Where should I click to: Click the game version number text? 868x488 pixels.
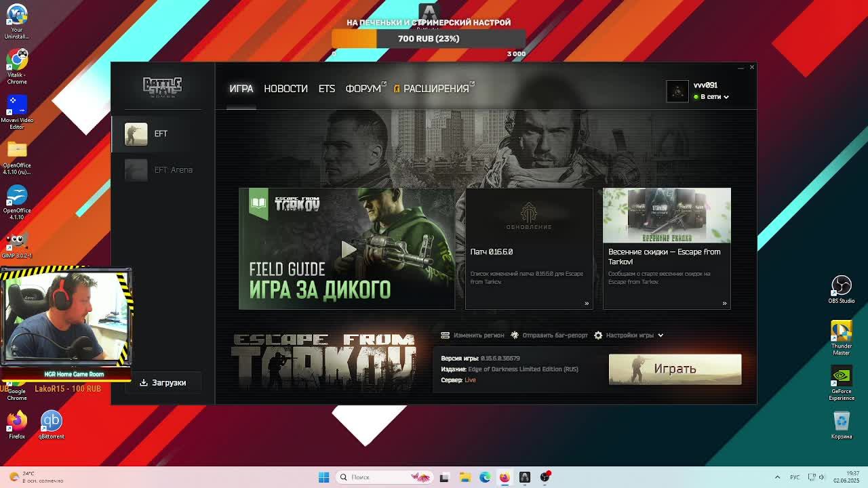tap(500, 358)
